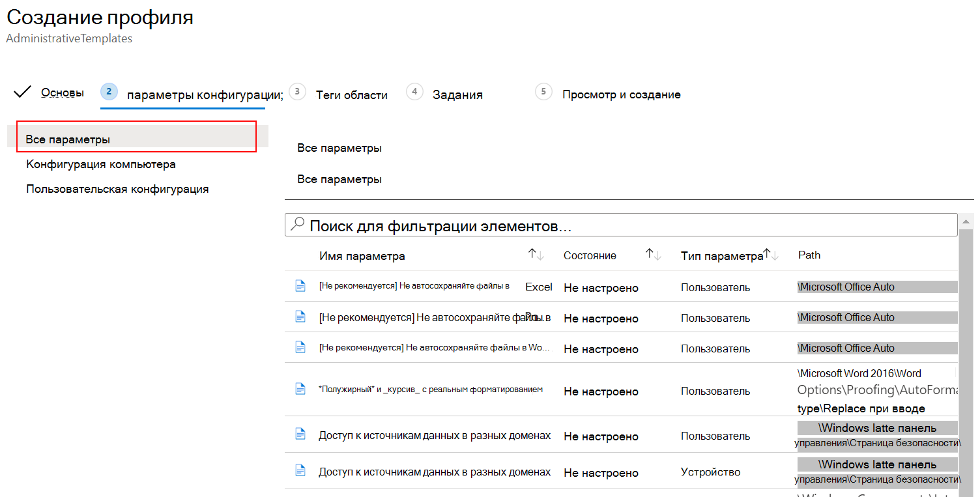Click the document icon beside the "Полужирный" and курсив setting
The height and width of the screenshot is (497, 980).
click(x=300, y=389)
